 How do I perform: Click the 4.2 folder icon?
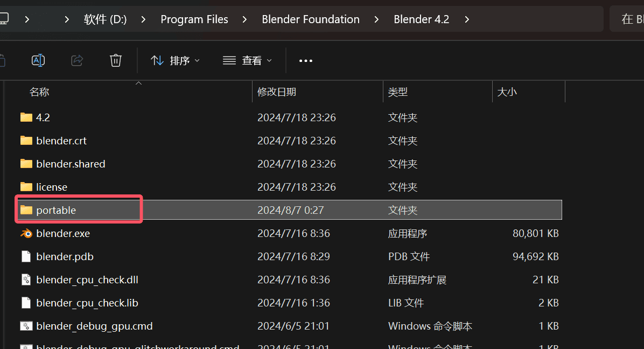click(x=26, y=117)
